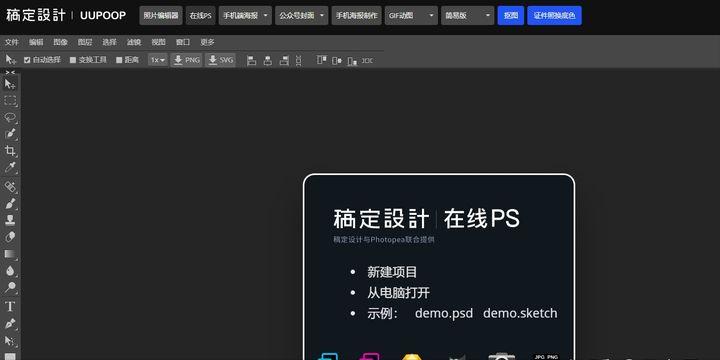Click 新建项目 in the welcome dialog

[392, 272]
